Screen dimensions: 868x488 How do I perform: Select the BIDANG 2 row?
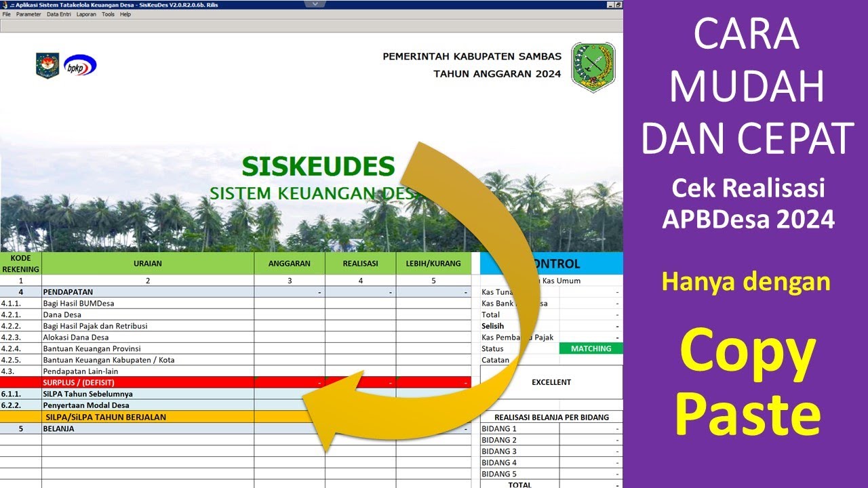click(551, 440)
